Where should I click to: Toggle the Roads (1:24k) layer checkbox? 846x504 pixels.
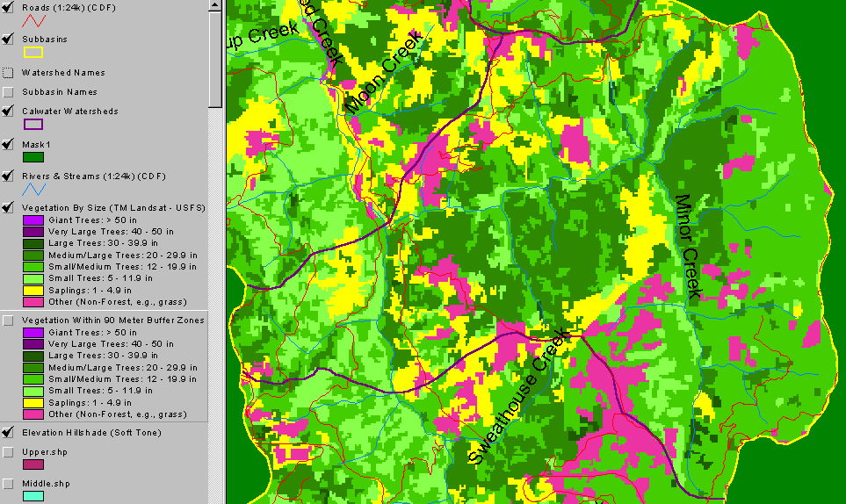8,8
